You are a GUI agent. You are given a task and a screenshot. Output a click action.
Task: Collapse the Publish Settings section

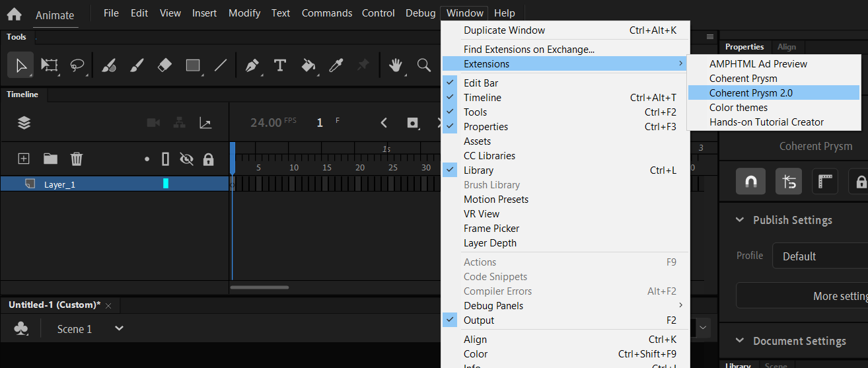click(740, 220)
